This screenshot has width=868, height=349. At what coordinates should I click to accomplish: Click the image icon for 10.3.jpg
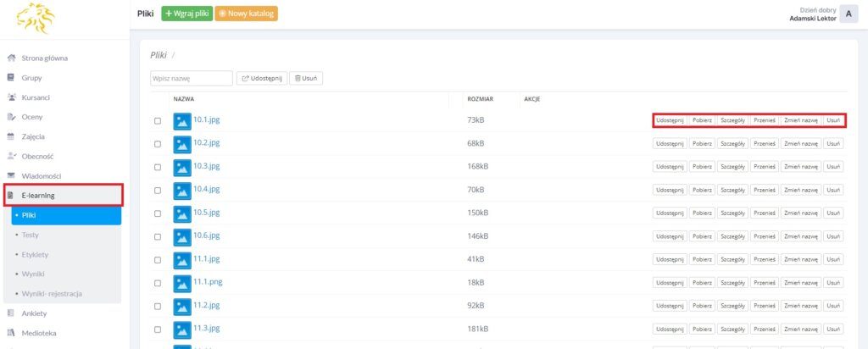(x=182, y=167)
